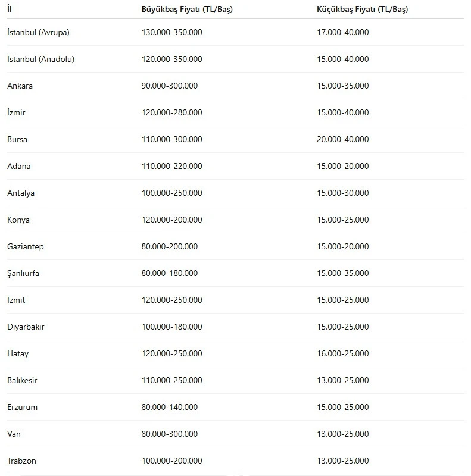Screen dimensions: 471x476
Task: Select Trabzon büyükbaş price 100.000-200.000
Action: tap(171, 461)
